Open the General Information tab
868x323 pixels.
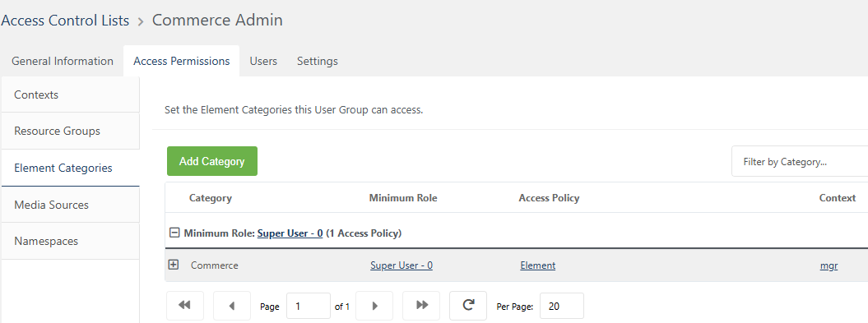(x=63, y=61)
